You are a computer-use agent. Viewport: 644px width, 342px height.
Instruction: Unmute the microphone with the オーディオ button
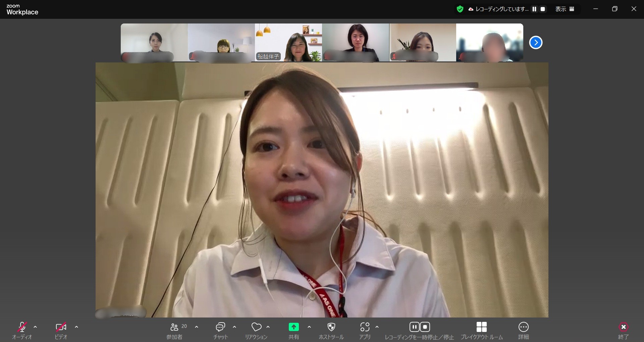[22, 327]
